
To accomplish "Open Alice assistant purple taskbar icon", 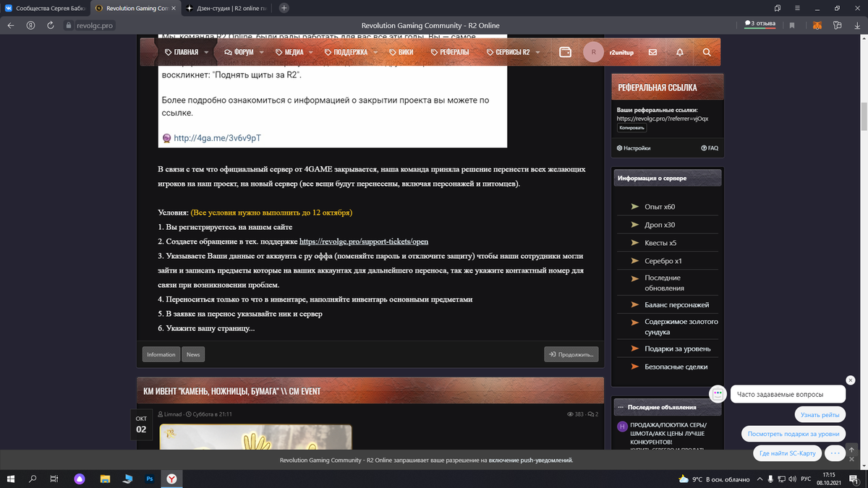I will coord(79,479).
